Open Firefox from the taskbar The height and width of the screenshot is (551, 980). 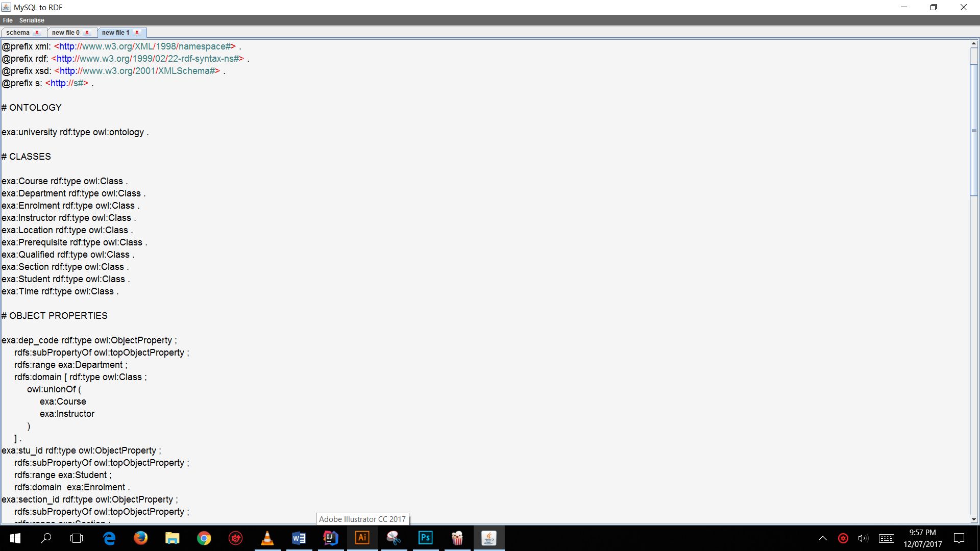pyautogui.click(x=140, y=538)
